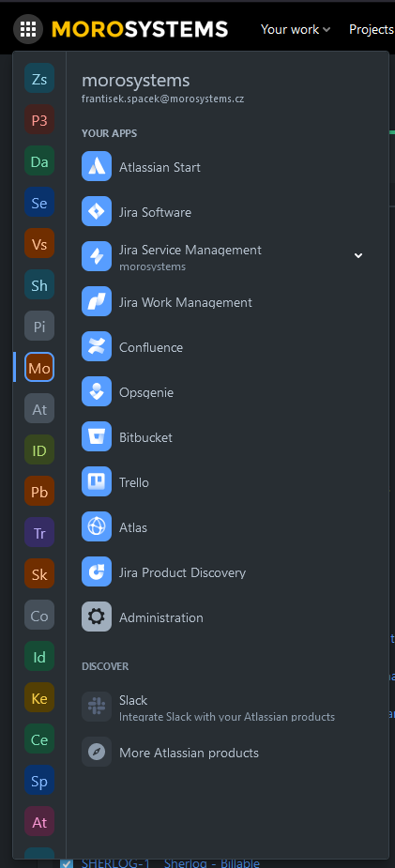
Task: Click the Jira Product Discovery icon
Action: click(97, 571)
